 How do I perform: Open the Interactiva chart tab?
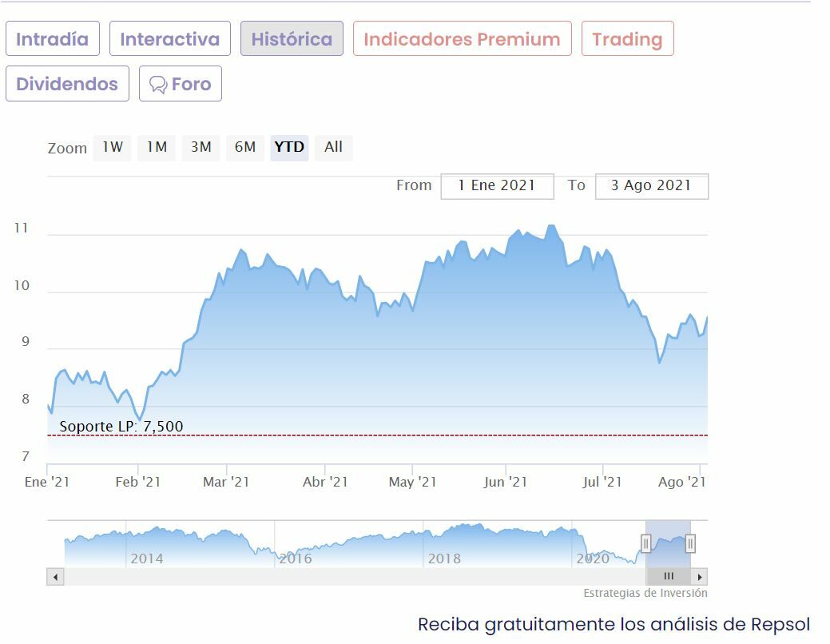pos(169,39)
